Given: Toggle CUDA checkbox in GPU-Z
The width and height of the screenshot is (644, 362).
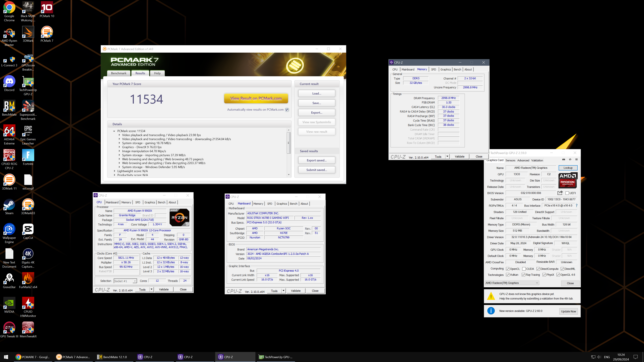Looking at the screenshot, I should [524, 269].
